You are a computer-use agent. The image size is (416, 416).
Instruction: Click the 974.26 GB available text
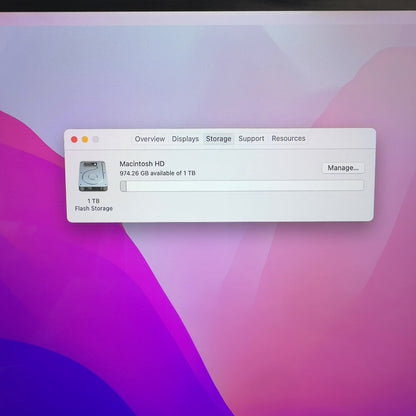click(x=157, y=173)
